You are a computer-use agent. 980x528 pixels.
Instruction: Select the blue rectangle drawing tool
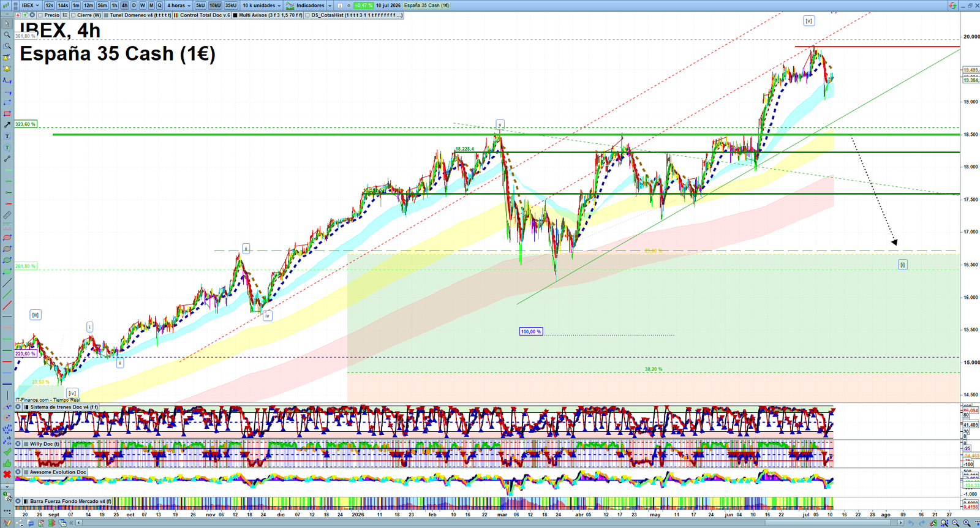7,102
